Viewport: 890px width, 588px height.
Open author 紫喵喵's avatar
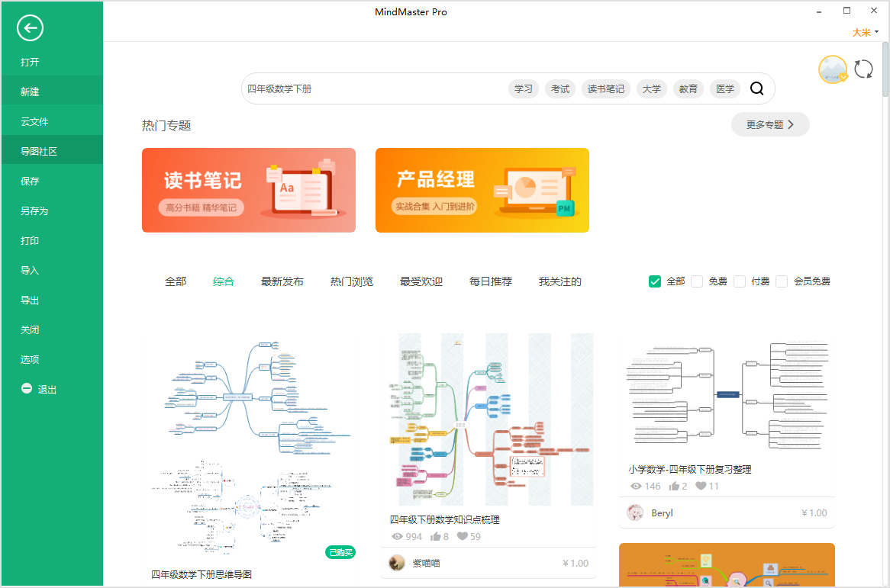click(397, 563)
